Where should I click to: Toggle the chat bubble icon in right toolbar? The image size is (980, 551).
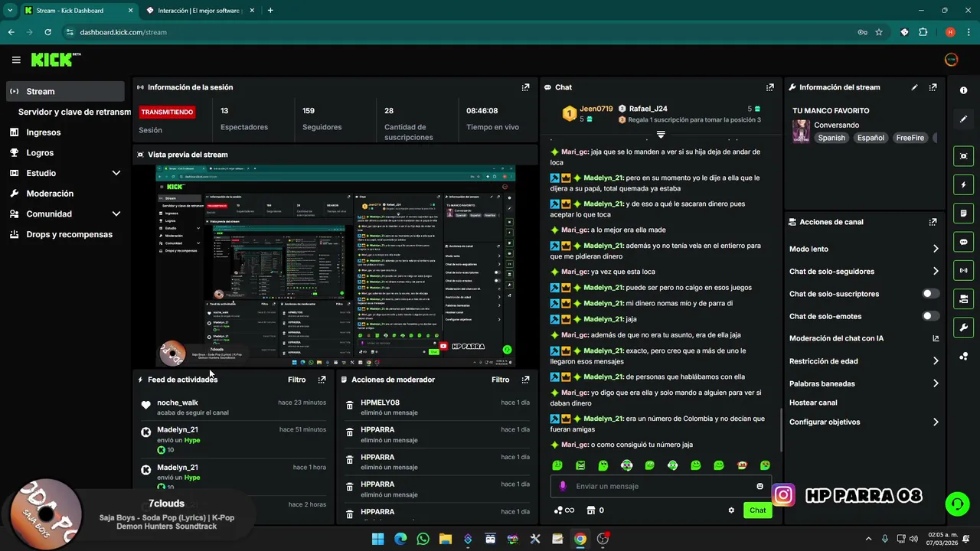[x=963, y=242]
